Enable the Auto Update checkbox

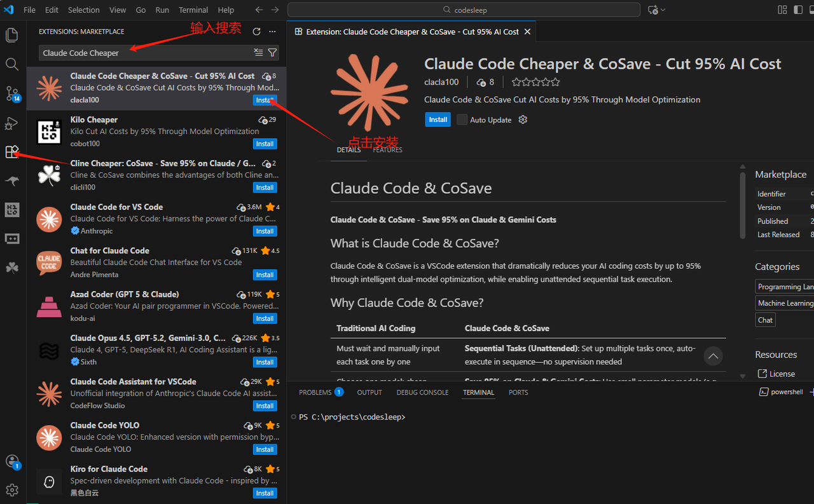tap(462, 119)
